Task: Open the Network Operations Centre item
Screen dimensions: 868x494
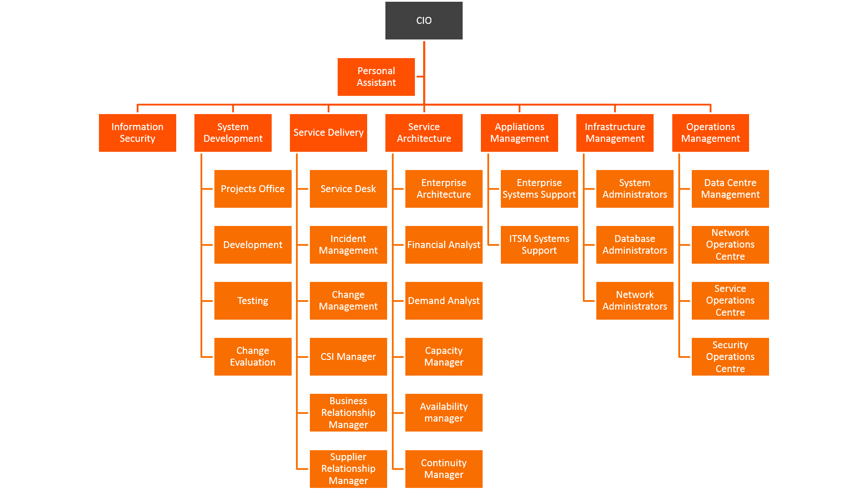Action: 730,245
